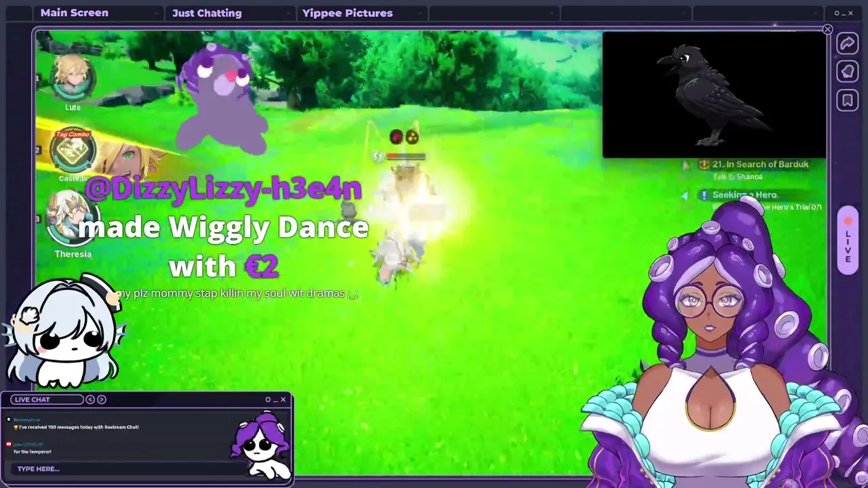Click the Restream logo icon in chat

(x=9, y=420)
